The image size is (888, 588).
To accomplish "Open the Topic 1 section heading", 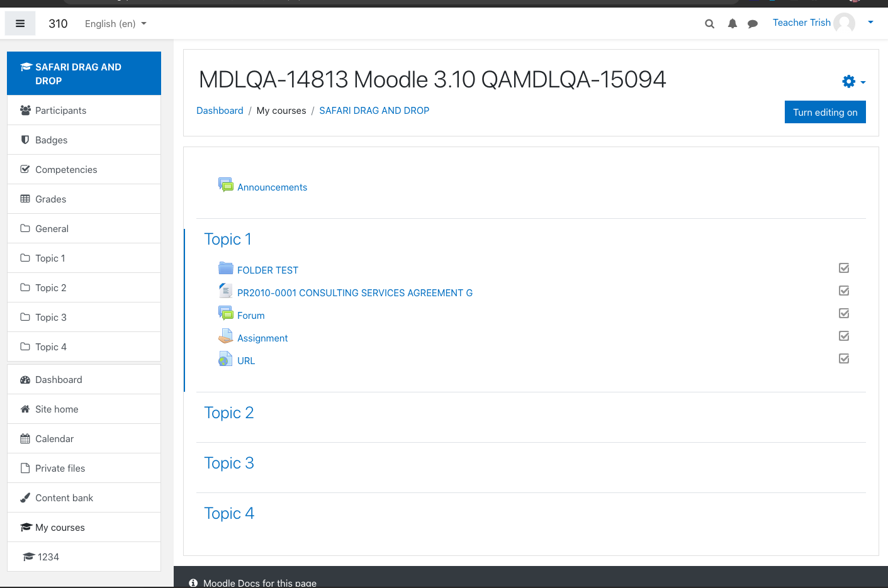I will click(x=228, y=239).
